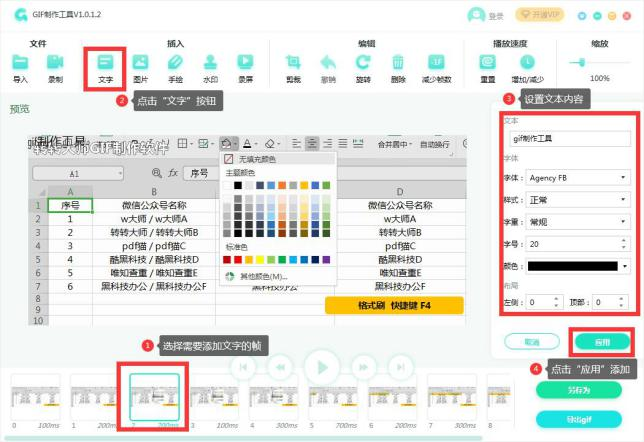Expand the Agency FB font dropdown
This screenshot has width=644, height=442.
pos(578,178)
